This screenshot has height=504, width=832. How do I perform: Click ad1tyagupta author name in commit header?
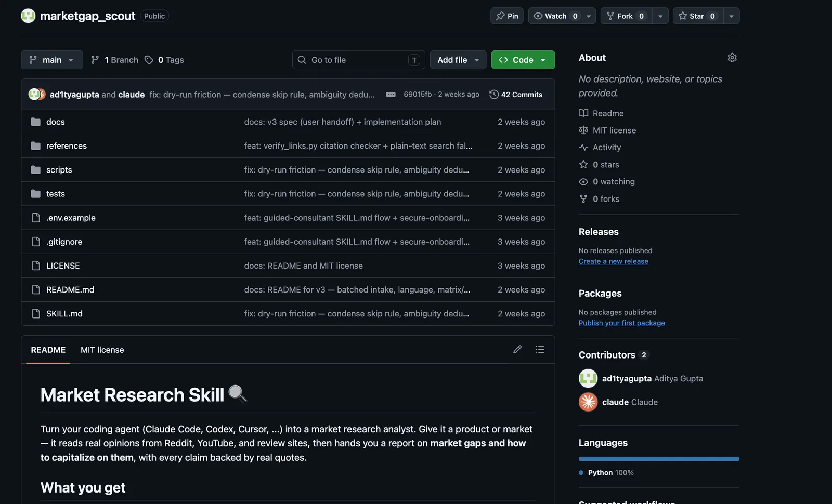(74, 95)
